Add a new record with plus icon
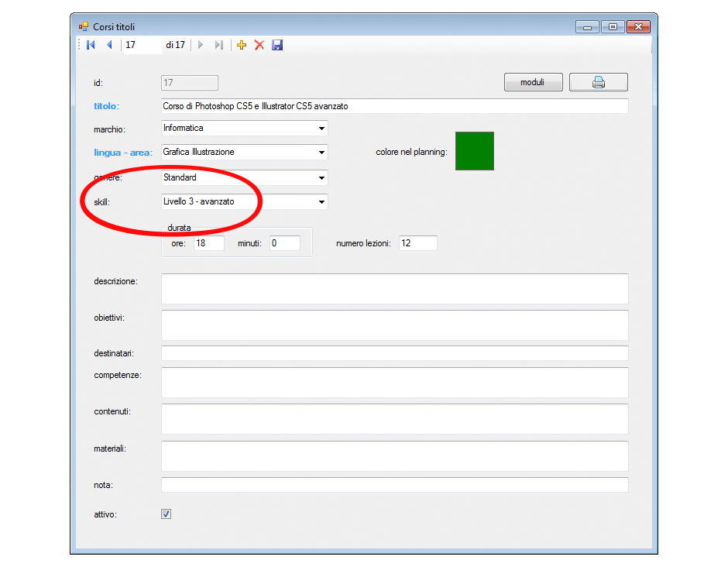Screen dimensions: 728x567 242,45
